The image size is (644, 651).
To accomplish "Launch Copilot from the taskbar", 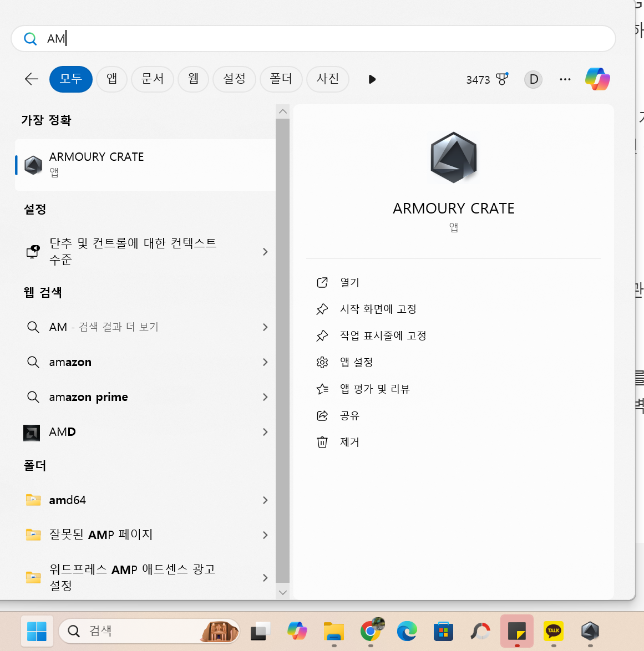I will 297,631.
